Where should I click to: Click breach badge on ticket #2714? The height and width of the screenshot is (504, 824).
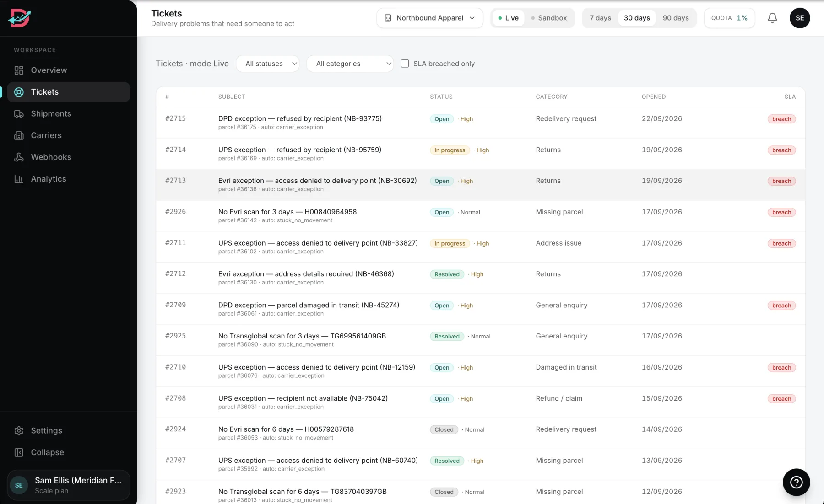pyautogui.click(x=781, y=150)
